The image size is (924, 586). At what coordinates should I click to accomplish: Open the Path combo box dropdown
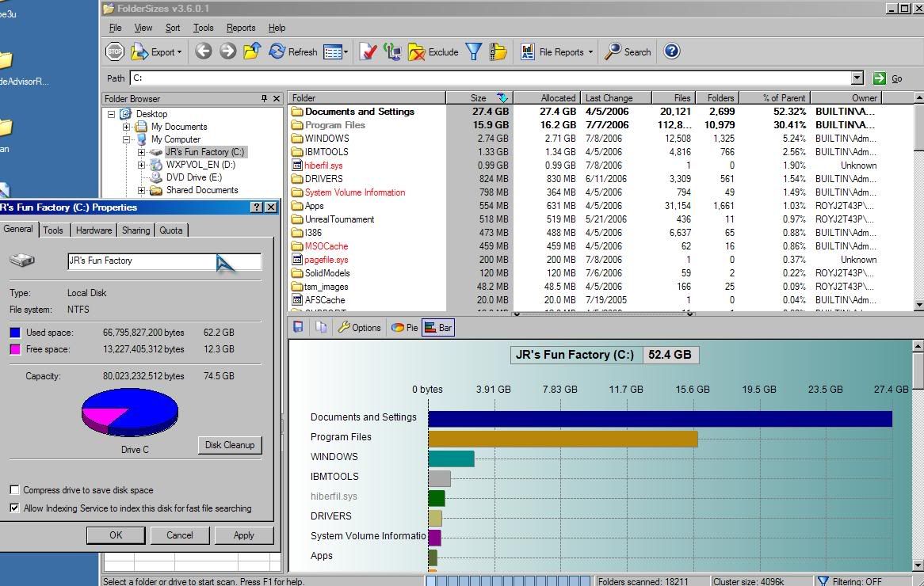[857, 78]
